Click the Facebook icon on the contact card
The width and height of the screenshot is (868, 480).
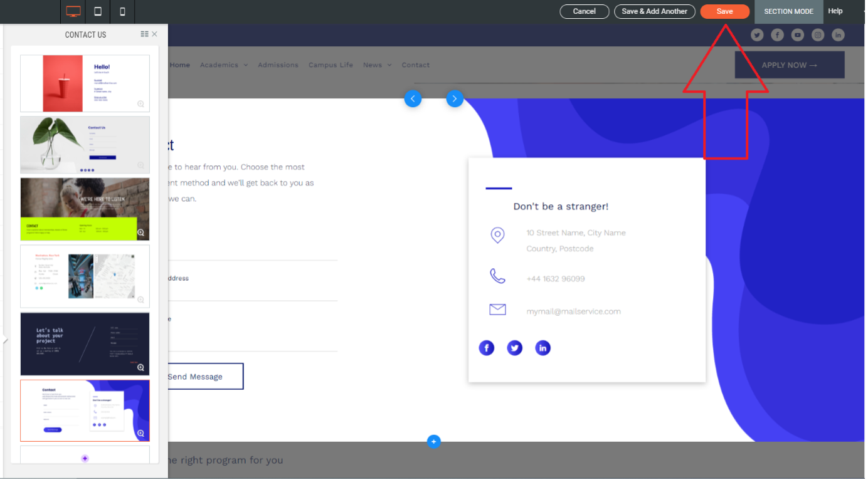[487, 348]
